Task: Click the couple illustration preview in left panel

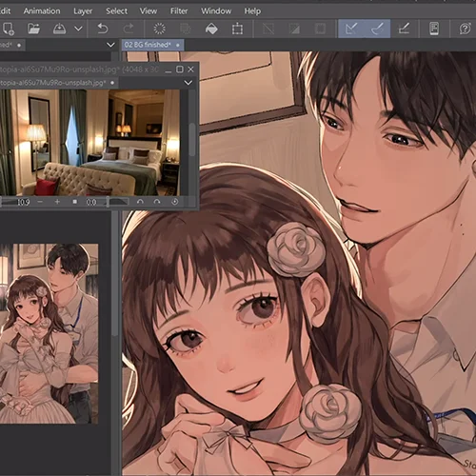Action: pyautogui.click(x=50, y=333)
